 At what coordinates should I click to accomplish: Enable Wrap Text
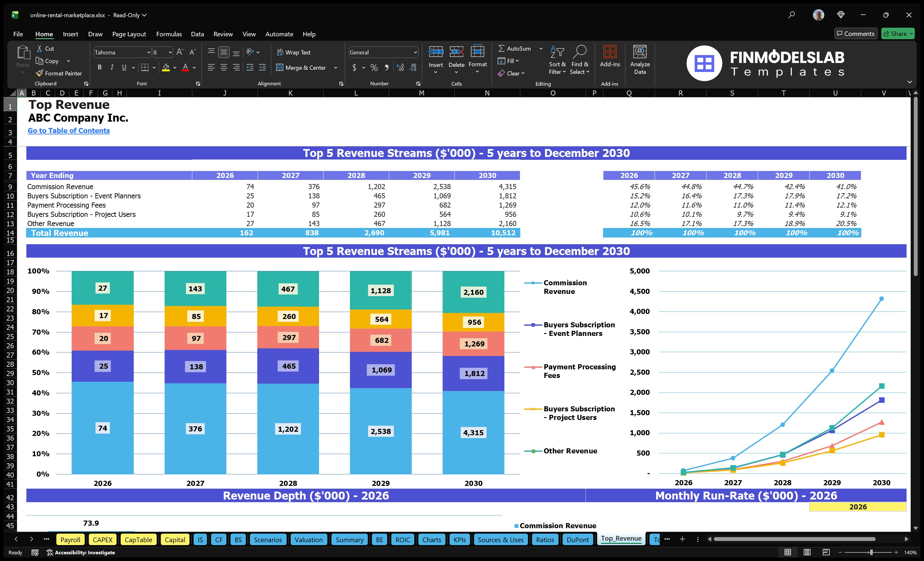coord(294,52)
